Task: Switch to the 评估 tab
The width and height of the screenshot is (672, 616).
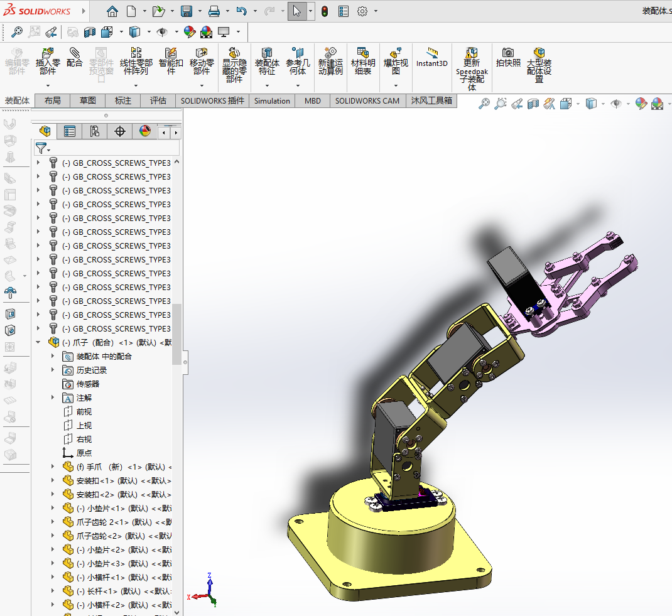Action: coord(158,100)
